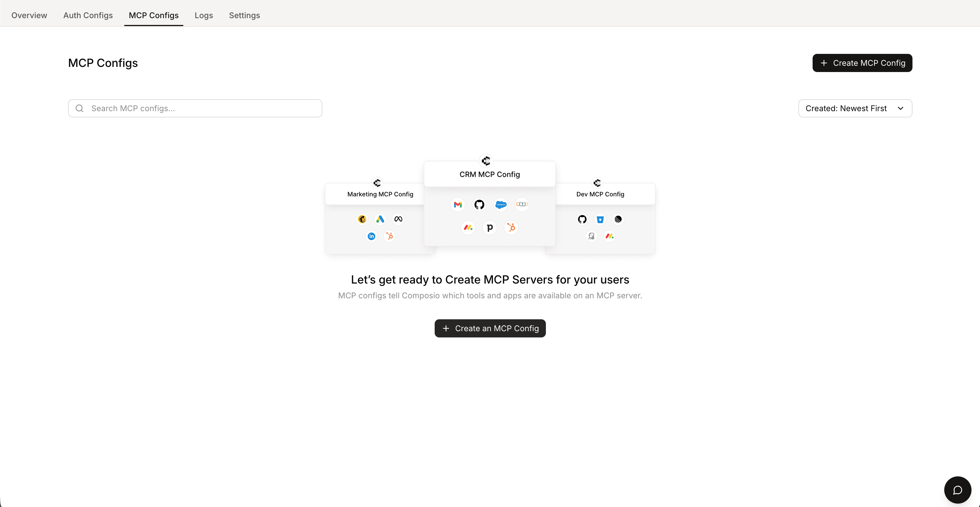Image resolution: width=980 pixels, height=507 pixels.
Task: Click the Linear icon in Dev card
Action: pyautogui.click(x=618, y=219)
